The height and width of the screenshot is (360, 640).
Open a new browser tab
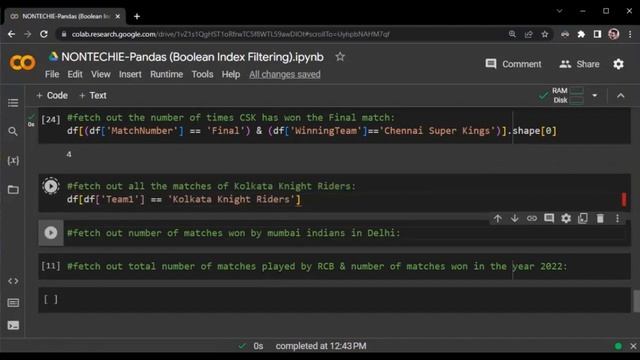pos(137,16)
